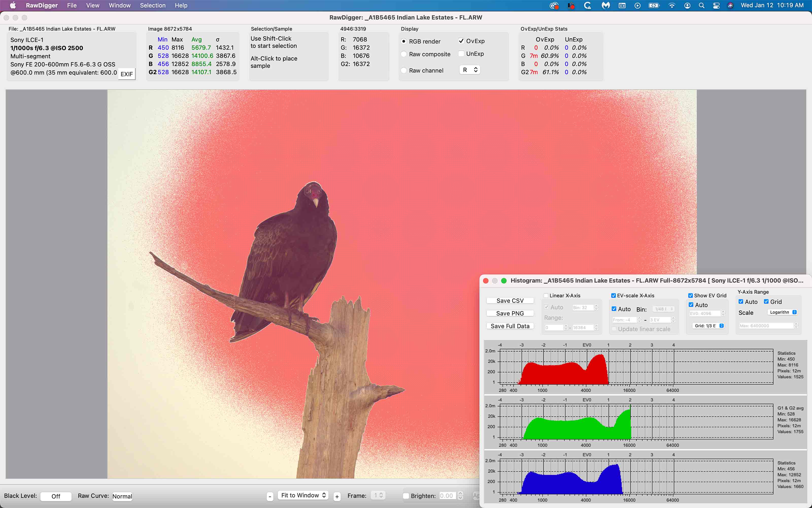Open Control Center toggles icon
Viewport: 812px width, 508px height.
716,5
